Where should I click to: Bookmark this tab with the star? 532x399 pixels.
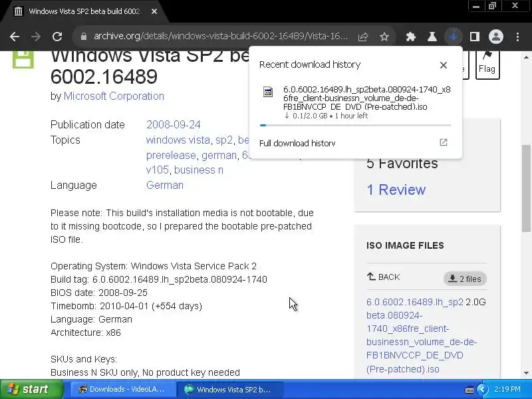pyautogui.click(x=384, y=37)
